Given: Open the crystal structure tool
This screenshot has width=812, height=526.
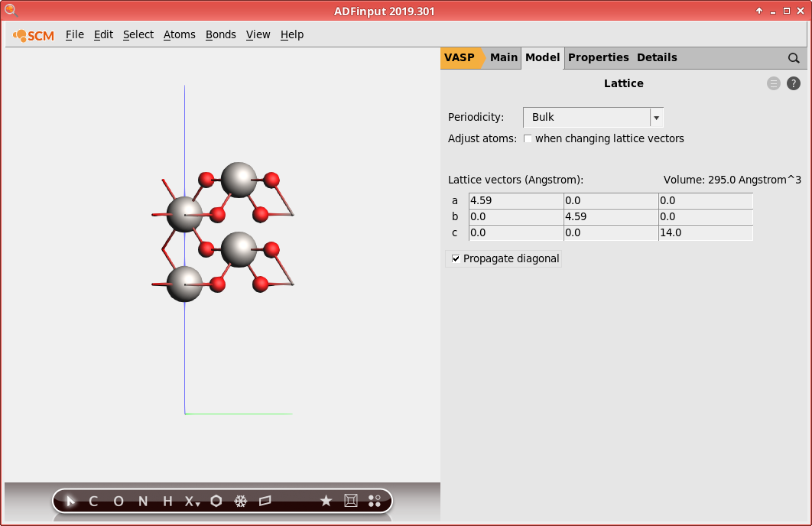Looking at the screenshot, I should (240, 501).
